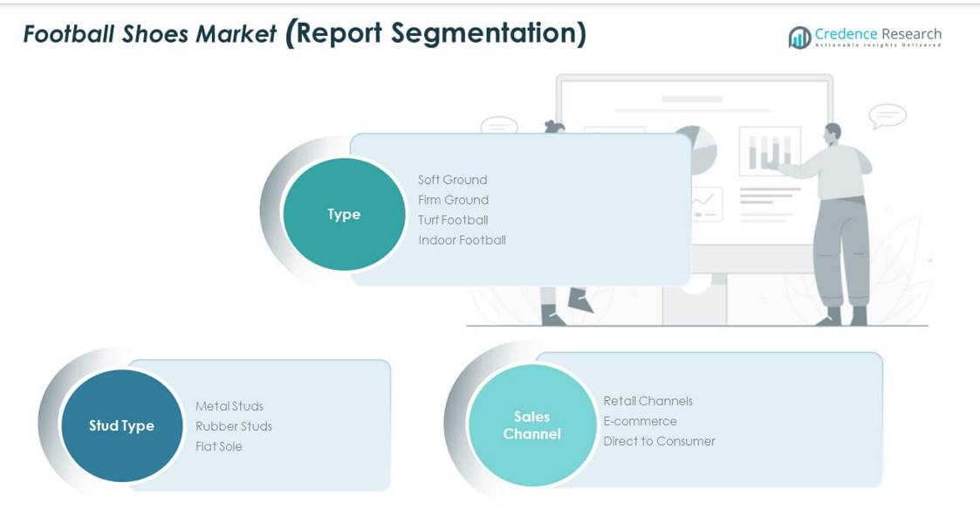The image size is (980, 524).
Task: Choose Firm Ground in the Type list
Action: (453, 200)
